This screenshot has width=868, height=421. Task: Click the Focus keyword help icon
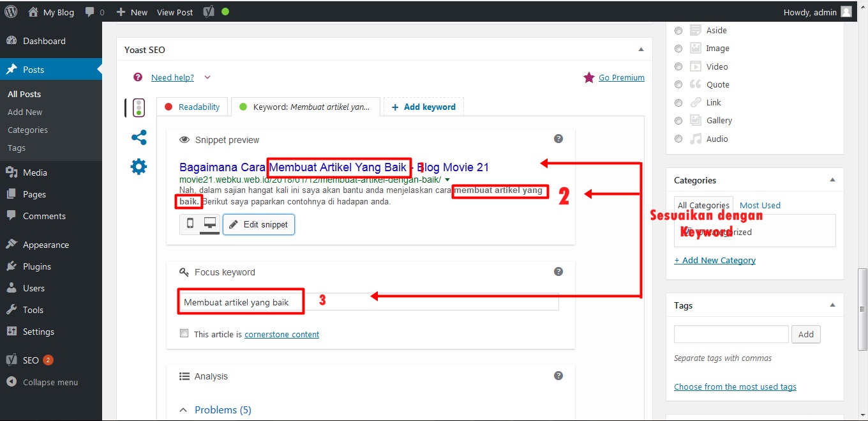[558, 272]
